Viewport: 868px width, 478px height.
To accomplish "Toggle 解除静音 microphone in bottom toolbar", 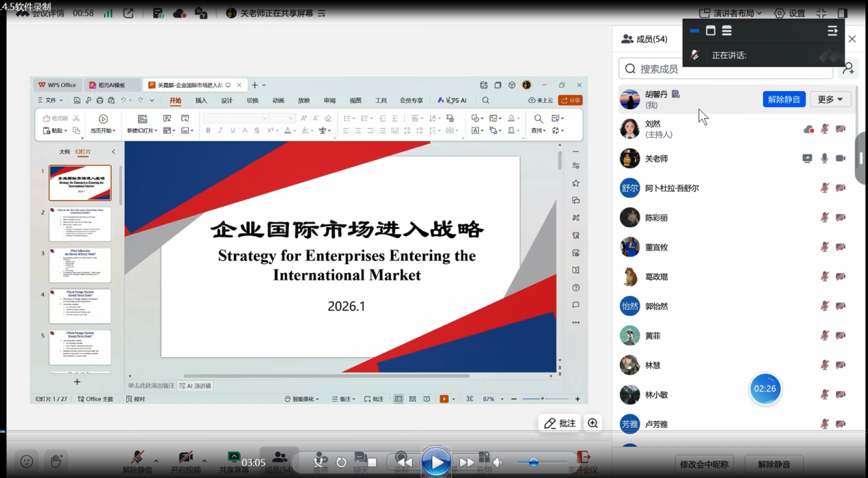I will pyautogui.click(x=137, y=457).
